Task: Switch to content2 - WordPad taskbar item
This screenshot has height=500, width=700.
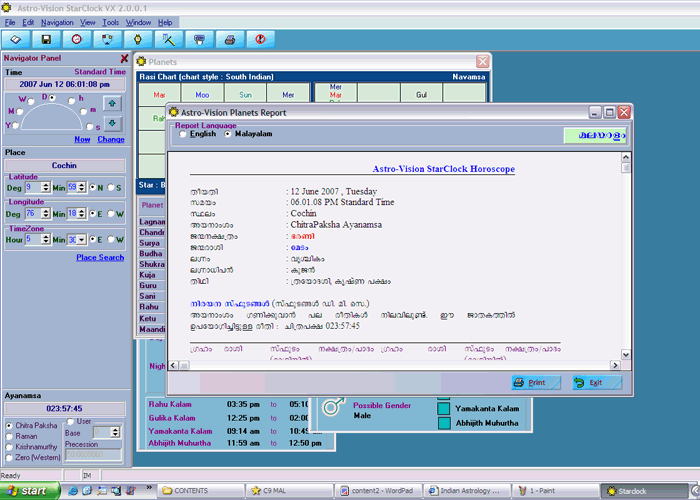Action: (377, 491)
